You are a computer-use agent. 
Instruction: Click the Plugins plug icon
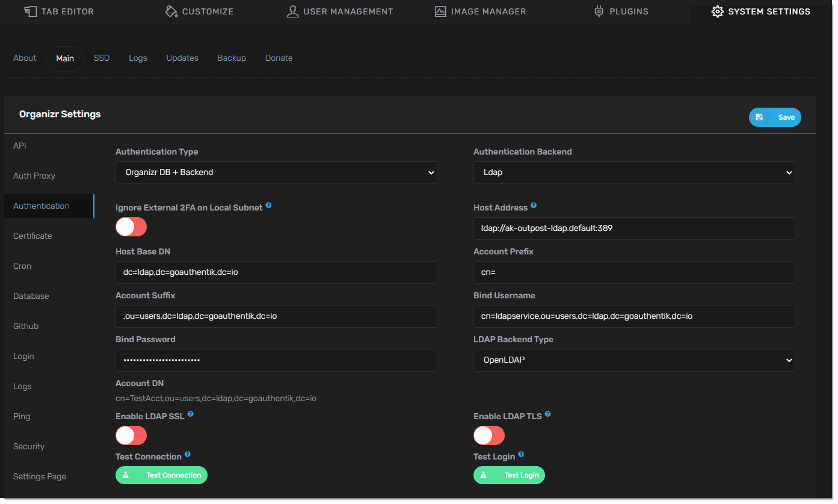point(599,11)
